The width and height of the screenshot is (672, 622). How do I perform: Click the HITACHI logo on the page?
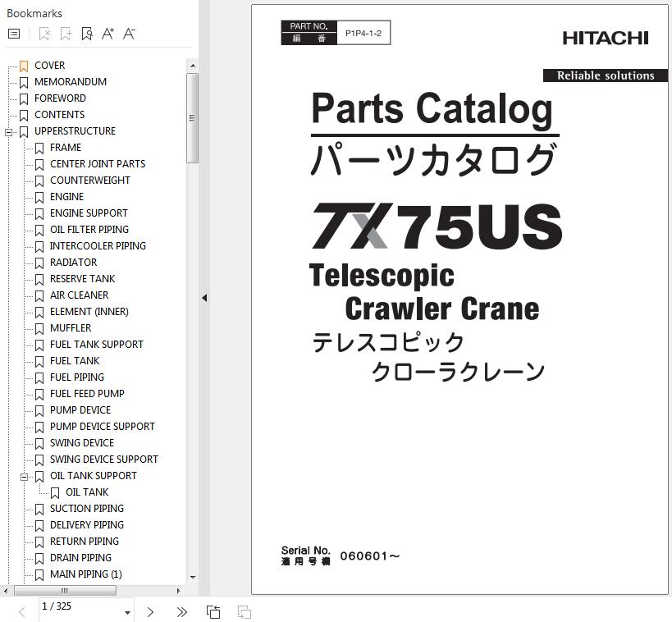606,38
